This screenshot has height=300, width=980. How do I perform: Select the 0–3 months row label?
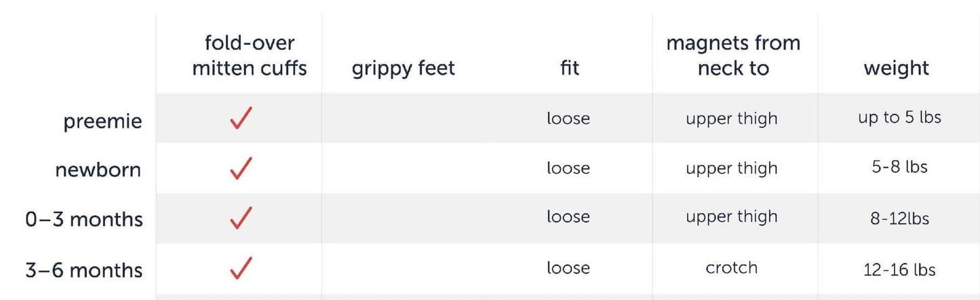tap(84, 220)
